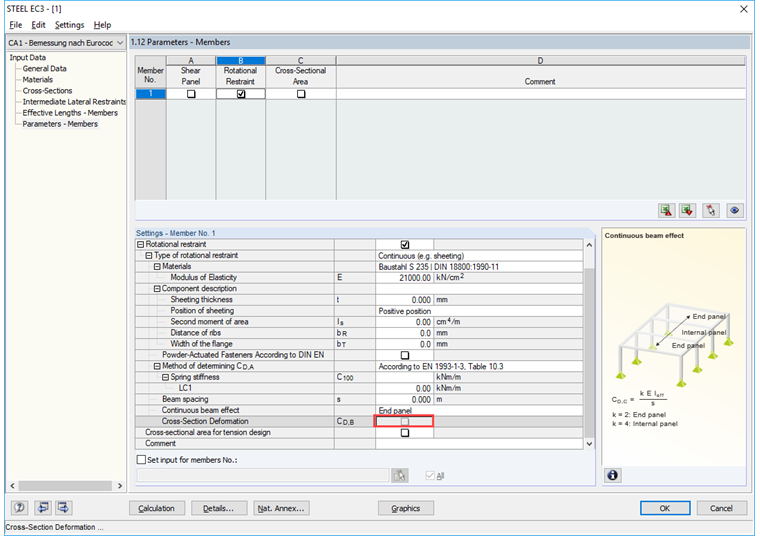This screenshot has height=536, width=760.
Task: Collapse the Component description node
Action: [x=157, y=289]
